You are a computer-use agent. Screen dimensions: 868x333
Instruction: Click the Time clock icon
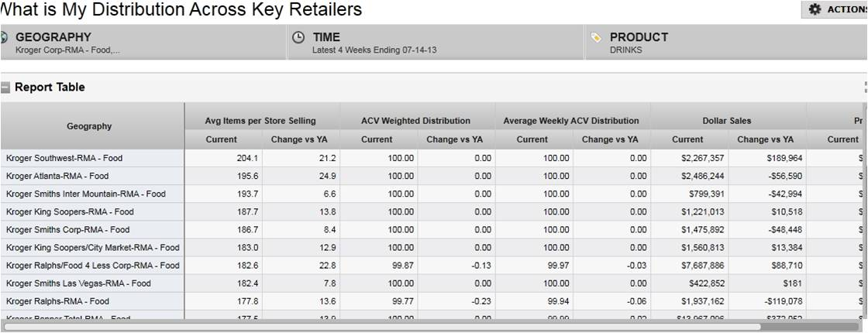click(x=298, y=37)
